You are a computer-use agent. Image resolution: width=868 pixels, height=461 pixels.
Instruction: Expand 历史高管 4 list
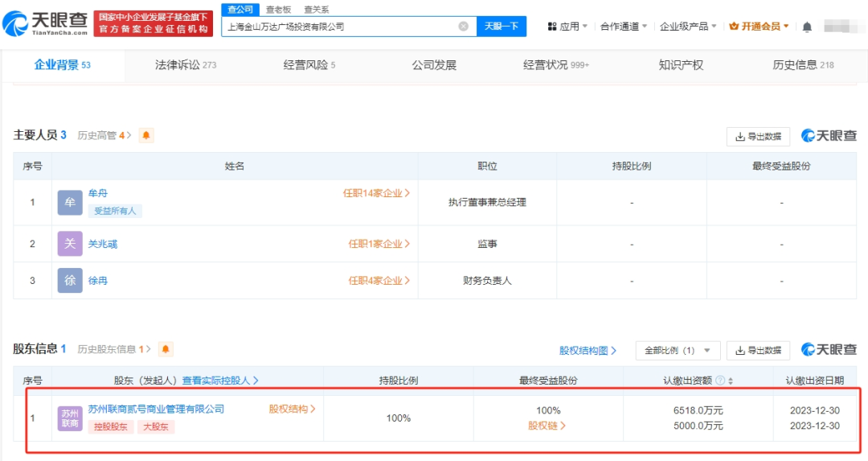coord(104,135)
